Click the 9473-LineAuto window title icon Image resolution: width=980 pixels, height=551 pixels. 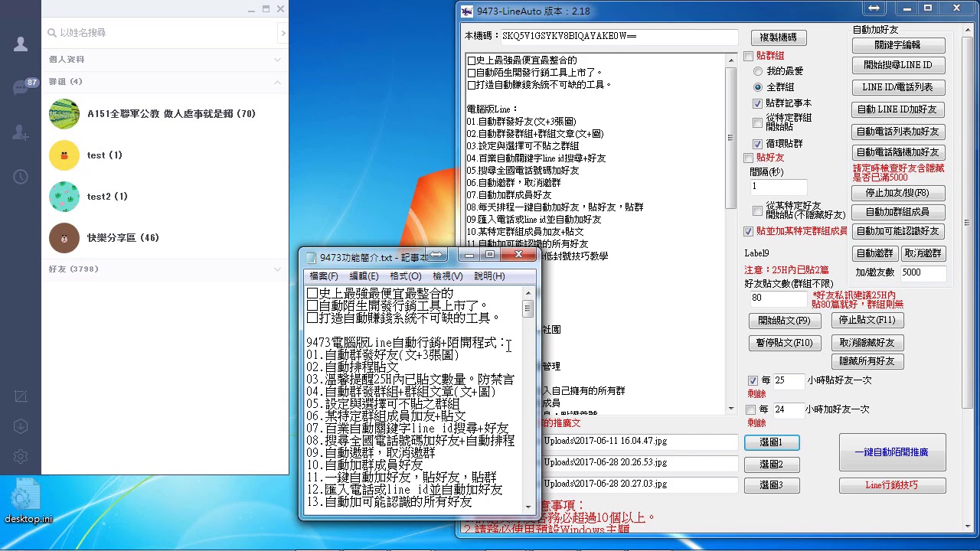pos(467,11)
